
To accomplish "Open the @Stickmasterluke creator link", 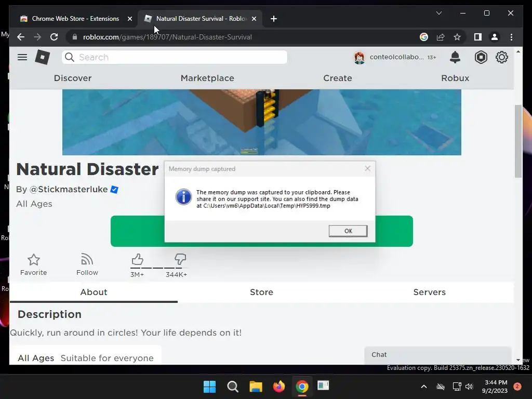I will pos(69,189).
